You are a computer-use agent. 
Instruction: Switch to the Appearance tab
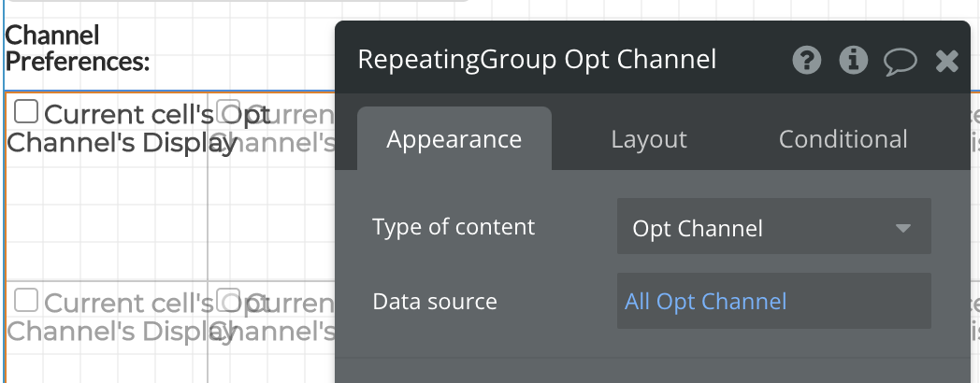click(454, 138)
